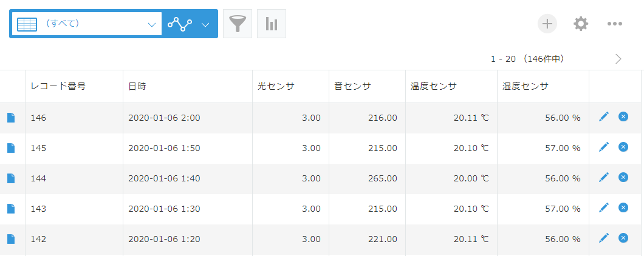Edit record 143 with pencil icon
Viewport: 644px width, 256px height.
603,207
